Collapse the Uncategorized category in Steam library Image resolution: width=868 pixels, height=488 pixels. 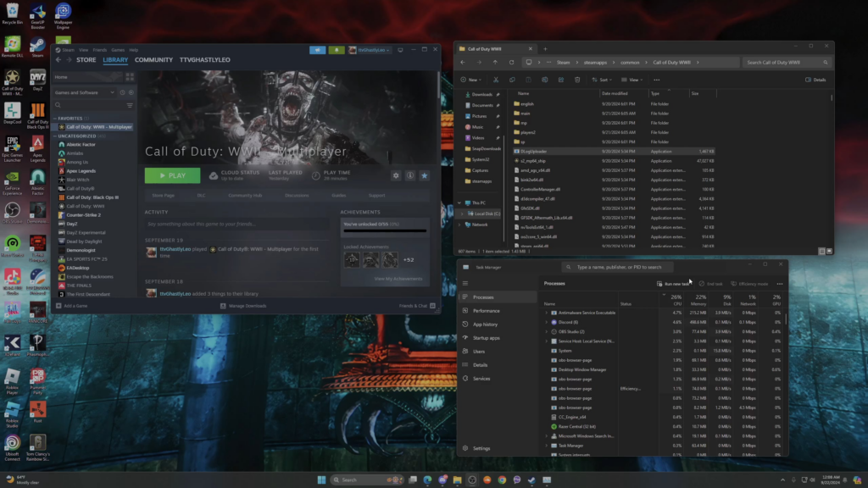55,136
